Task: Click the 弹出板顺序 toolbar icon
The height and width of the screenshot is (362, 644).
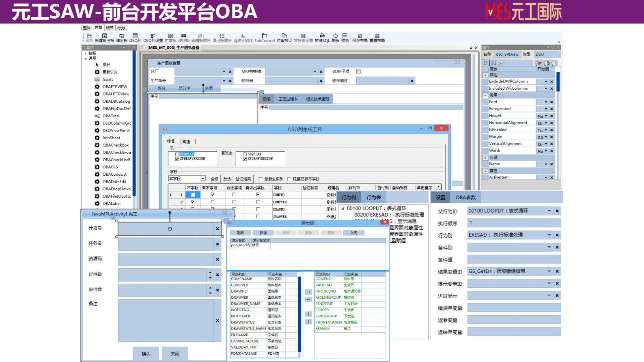Action: point(222,38)
